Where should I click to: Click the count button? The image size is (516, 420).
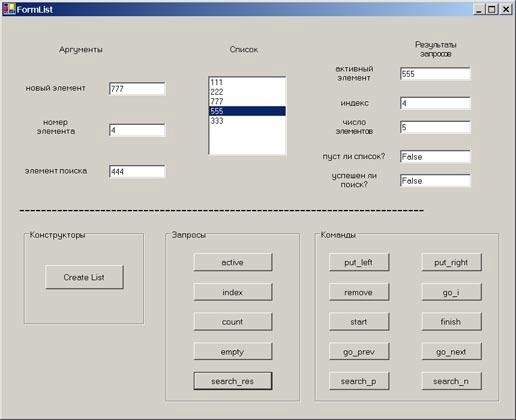coord(233,322)
